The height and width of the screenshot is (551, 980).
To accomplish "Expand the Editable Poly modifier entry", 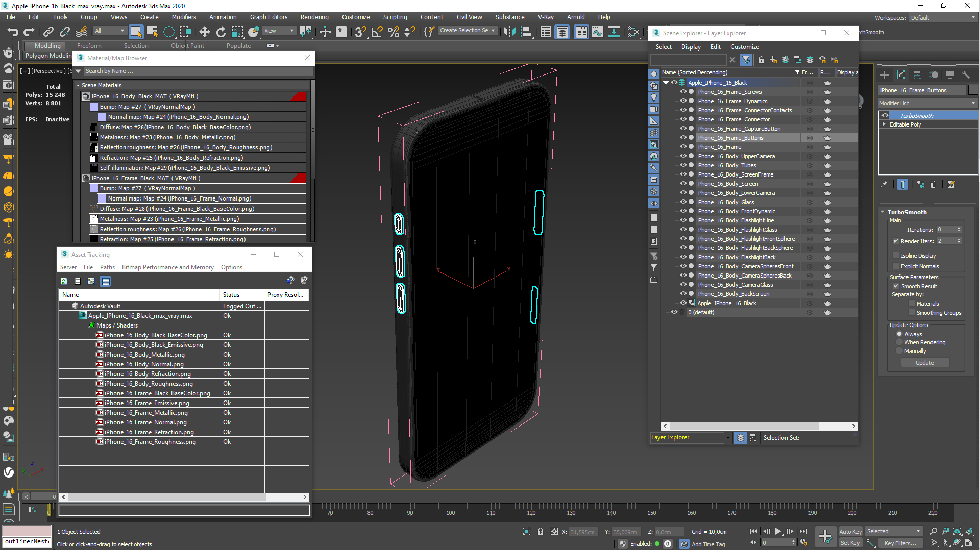I will (884, 124).
